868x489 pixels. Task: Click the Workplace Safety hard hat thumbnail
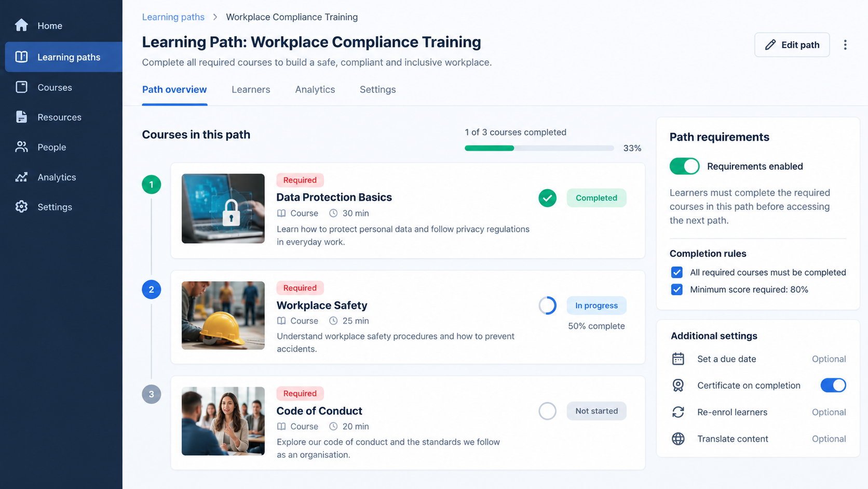[x=223, y=315]
